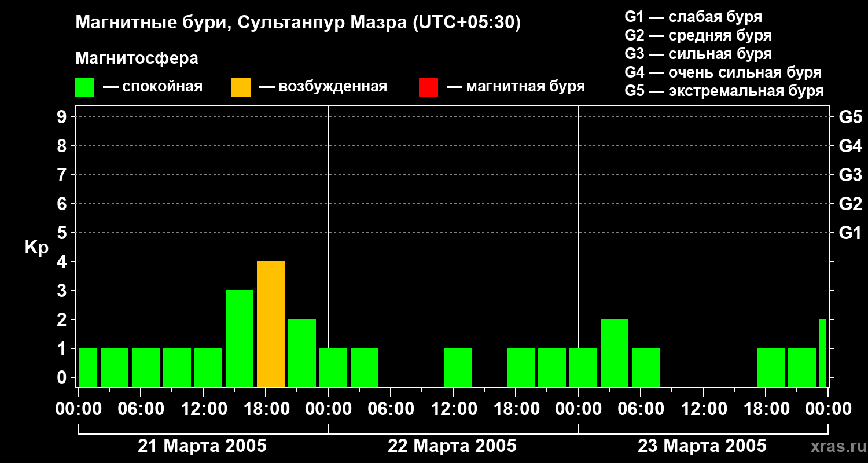Click the 9 tick label on Kp axis

click(x=63, y=117)
